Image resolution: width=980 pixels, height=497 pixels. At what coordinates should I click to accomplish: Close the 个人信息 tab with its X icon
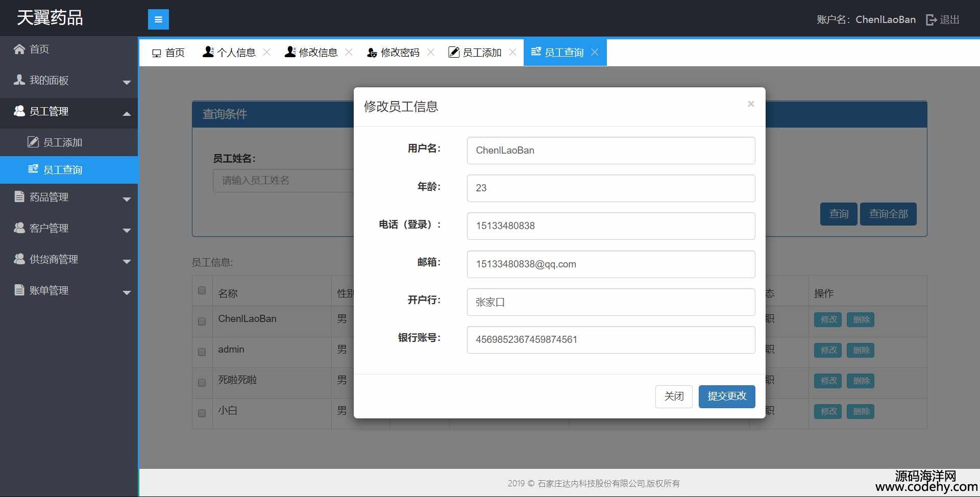[x=266, y=52]
